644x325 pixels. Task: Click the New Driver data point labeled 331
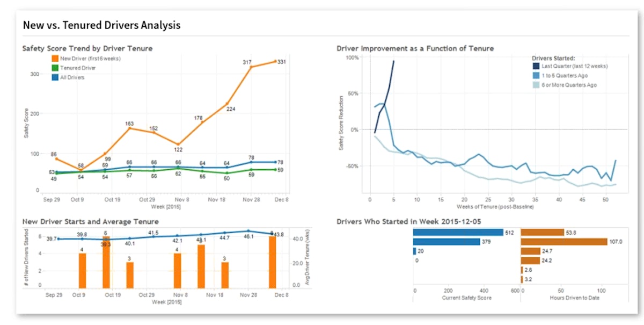[x=275, y=61]
